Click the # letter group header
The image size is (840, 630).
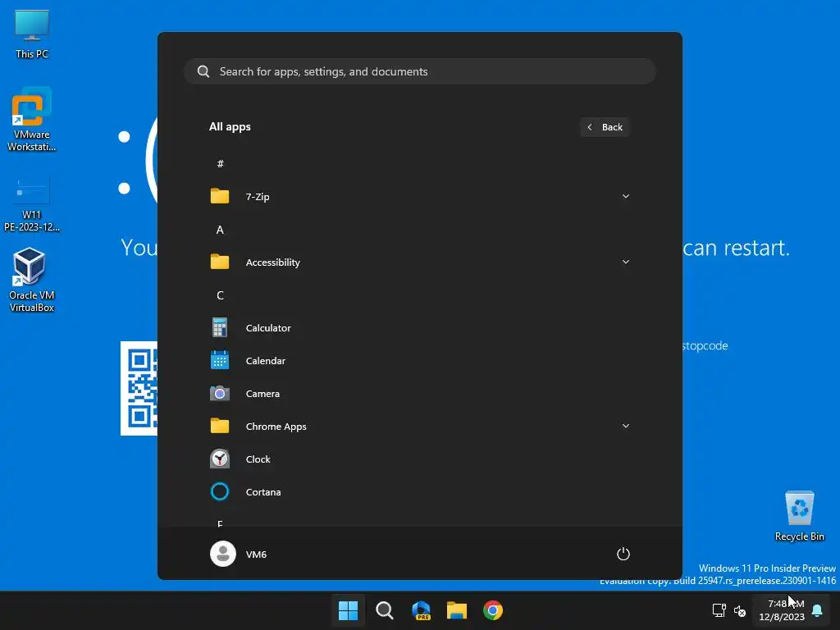pos(220,163)
